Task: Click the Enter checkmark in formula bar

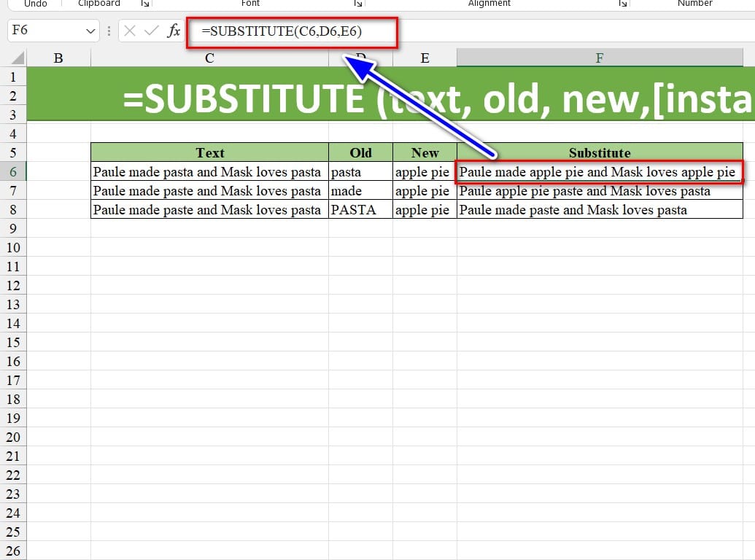Action: (x=152, y=31)
